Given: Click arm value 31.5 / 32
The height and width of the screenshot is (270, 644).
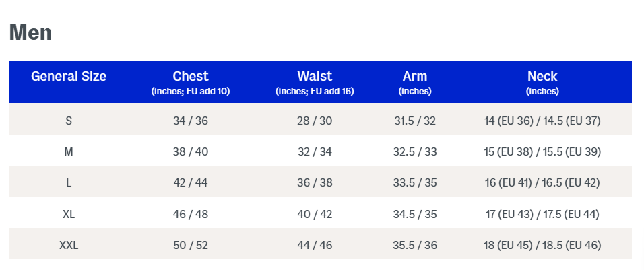Looking at the screenshot, I should click(x=415, y=121).
